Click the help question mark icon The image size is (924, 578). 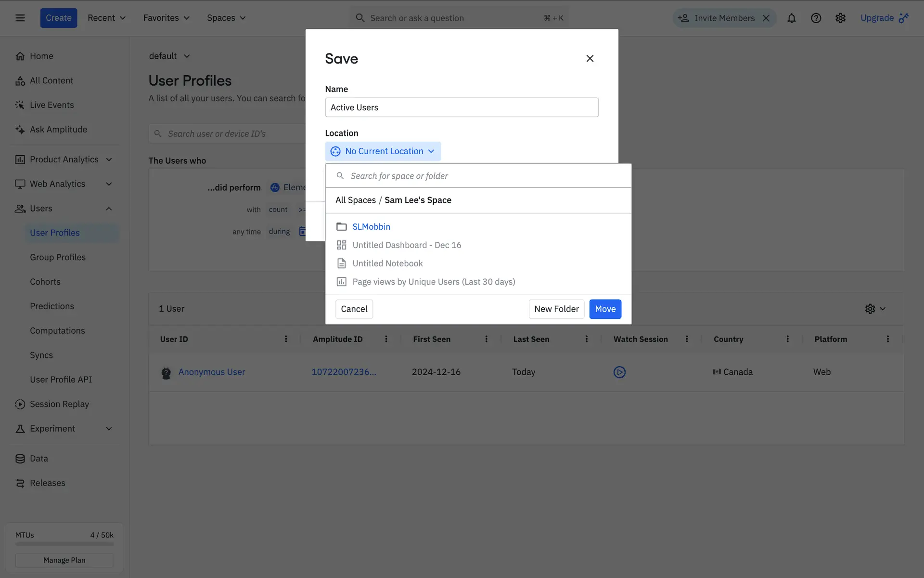[816, 18]
